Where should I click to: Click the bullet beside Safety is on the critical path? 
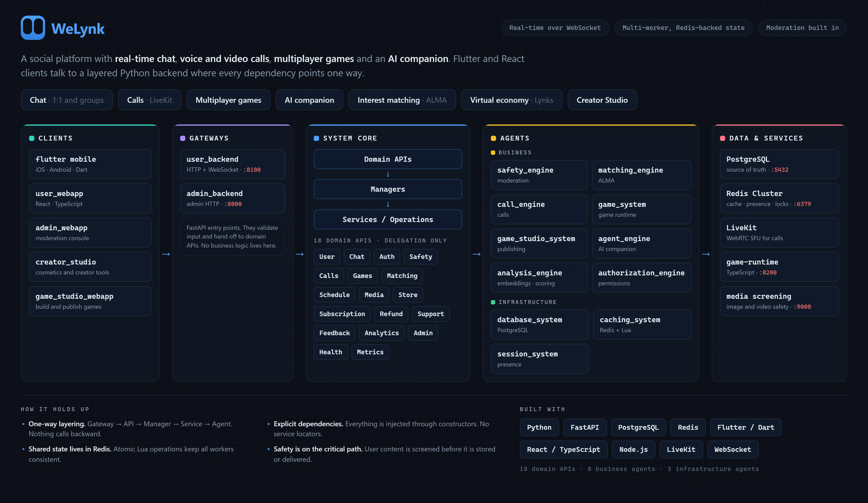[x=269, y=449]
